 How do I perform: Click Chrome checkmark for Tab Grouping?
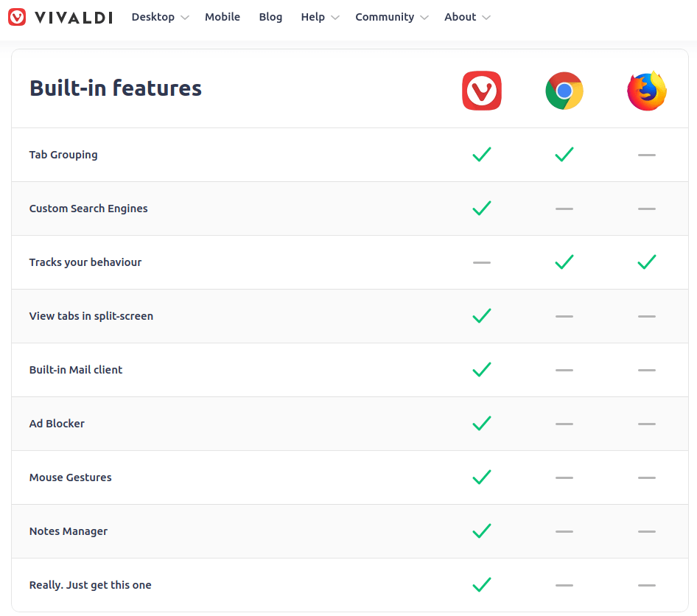564,154
